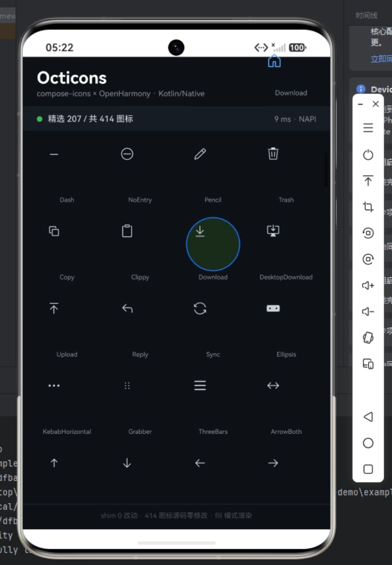
Task: Click the 立即同 link in IDE panel
Action: [381, 58]
